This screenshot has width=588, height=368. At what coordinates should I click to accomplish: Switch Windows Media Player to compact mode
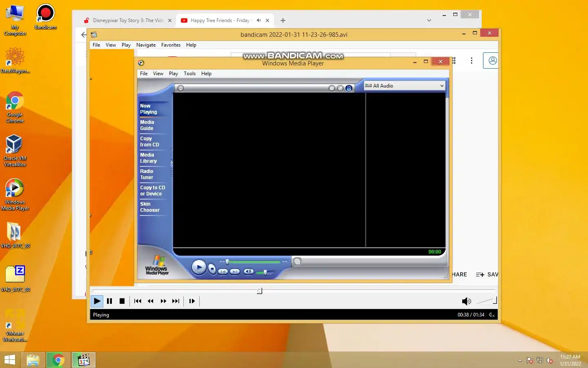pos(297,262)
